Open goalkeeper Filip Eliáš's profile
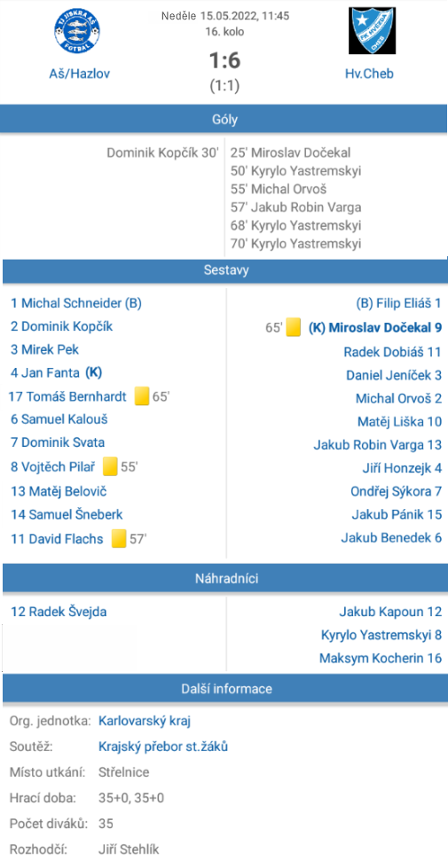This screenshot has height=868, width=448. click(x=398, y=303)
